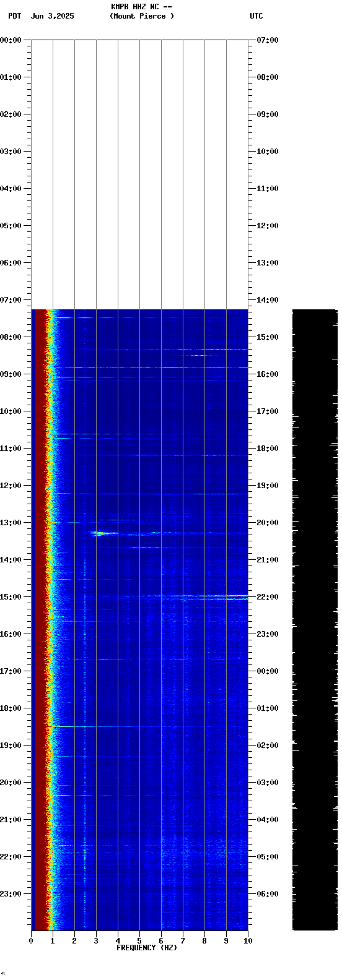Click the date Jun 3,2025
The image size is (342, 980).
52,16
